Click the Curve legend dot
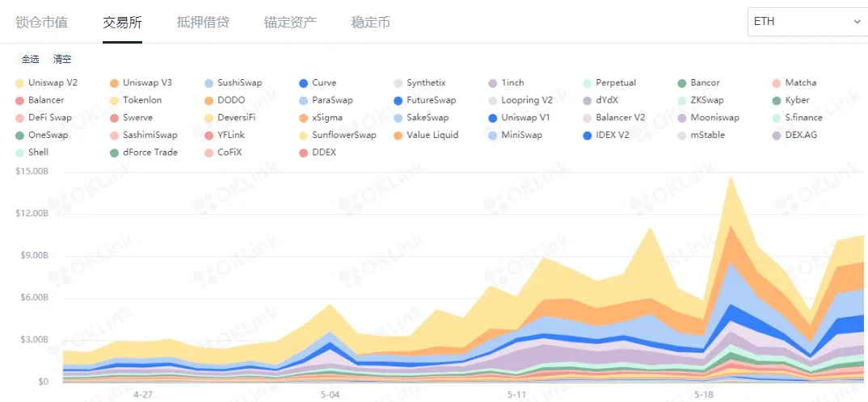The height and width of the screenshot is (402, 868). click(304, 83)
